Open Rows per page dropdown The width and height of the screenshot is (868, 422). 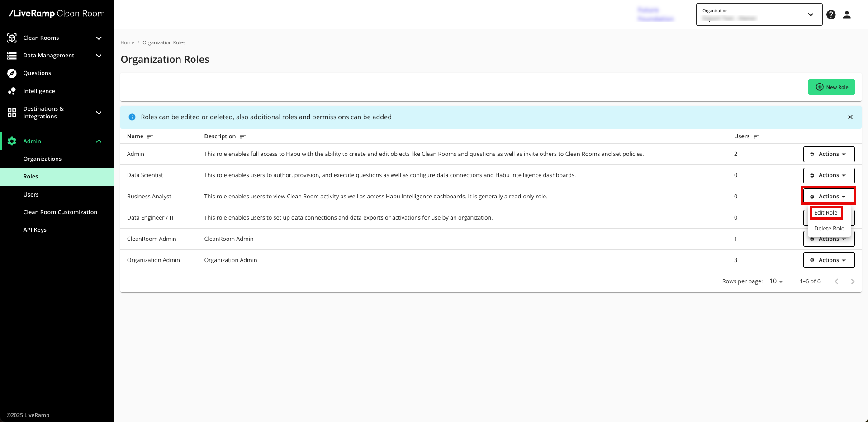(x=776, y=281)
